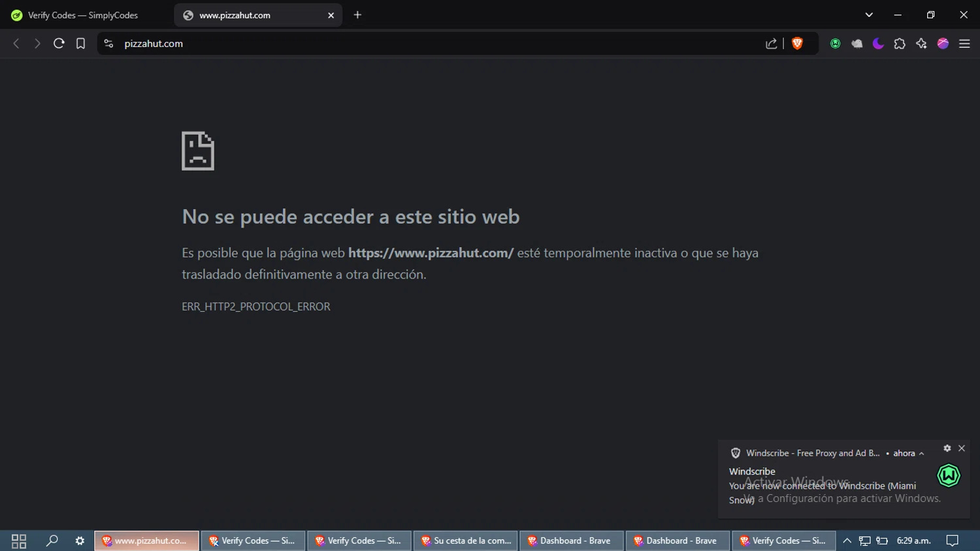980x551 pixels.
Task: Open the Extensions puzzle-piece menu
Action: 900,44
